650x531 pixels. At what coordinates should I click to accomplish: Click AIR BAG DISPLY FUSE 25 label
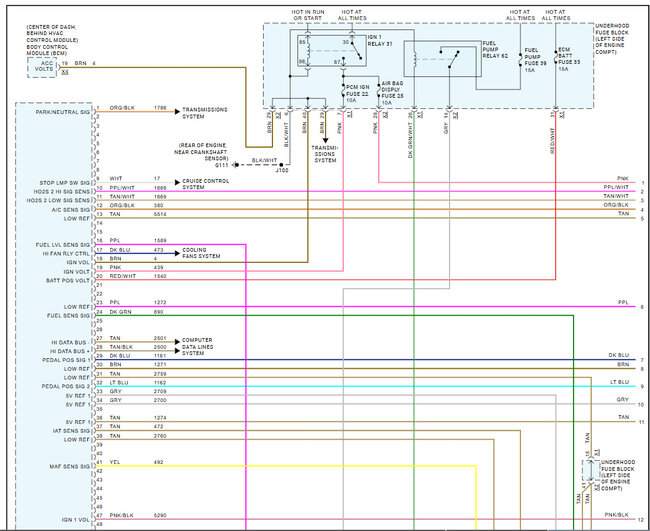(x=392, y=93)
